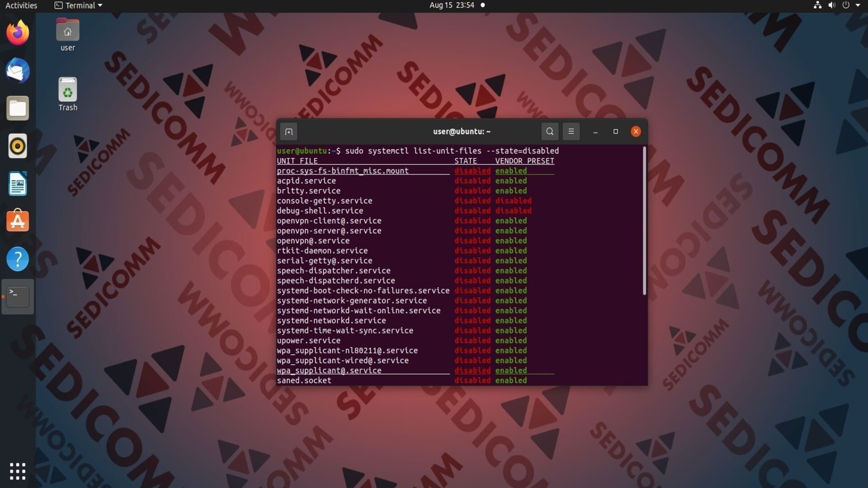The height and width of the screenshot is (488, 868).
Task: Open the Files manager in the dock
Action: (x=18, y=108)
